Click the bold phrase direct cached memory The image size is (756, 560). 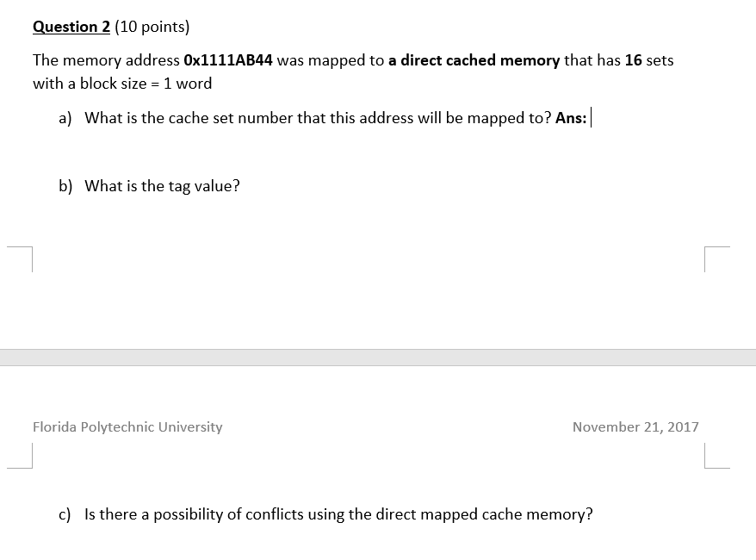(480, 60)
